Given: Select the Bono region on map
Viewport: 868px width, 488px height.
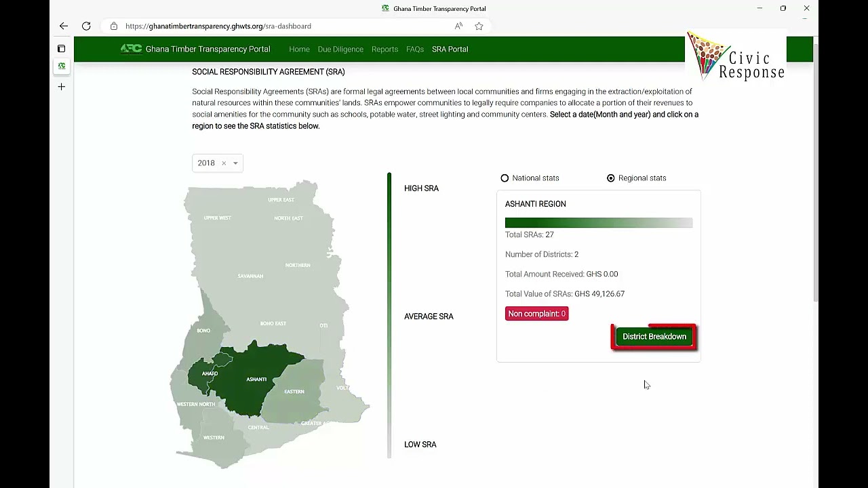Looking at the screenshot, I should 203,330.
